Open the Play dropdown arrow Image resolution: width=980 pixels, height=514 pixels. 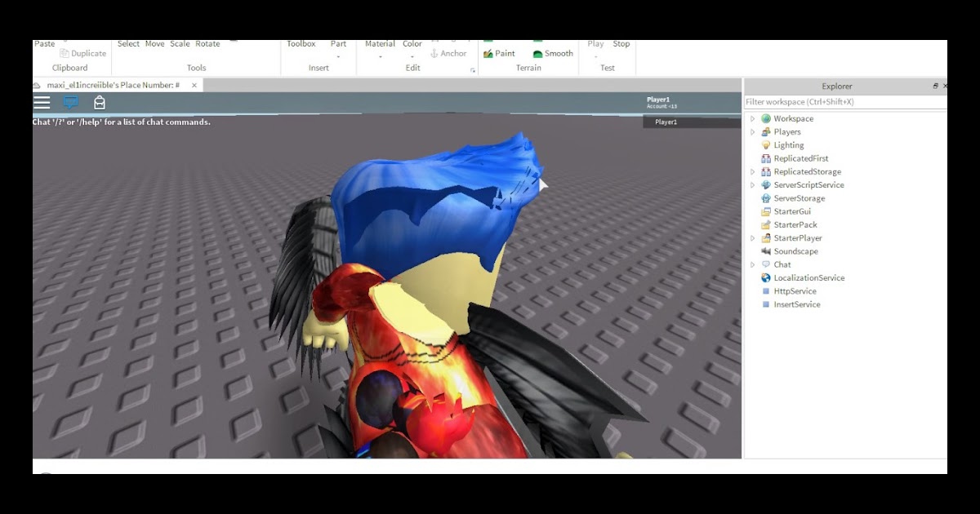(x=595, y=56)
